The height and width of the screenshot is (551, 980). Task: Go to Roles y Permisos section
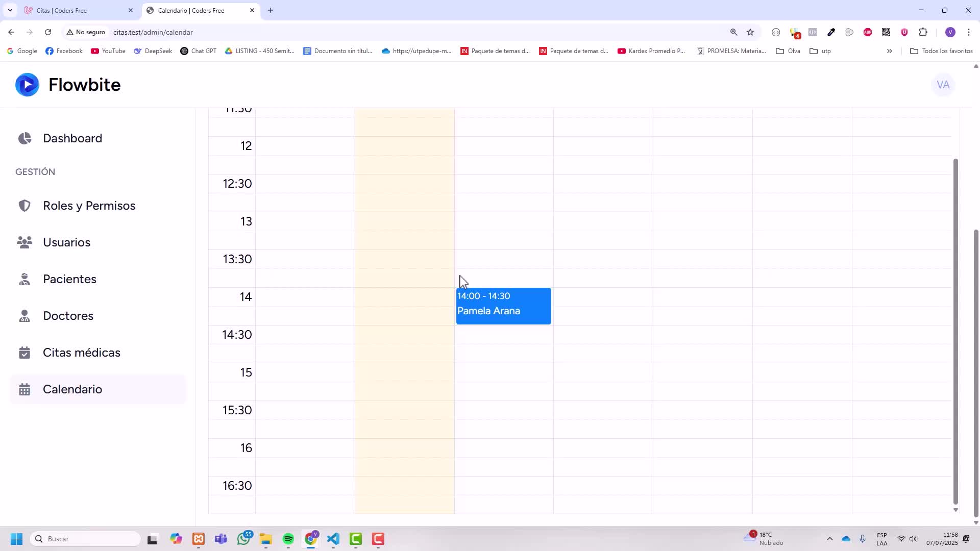(x=89, y=206)
